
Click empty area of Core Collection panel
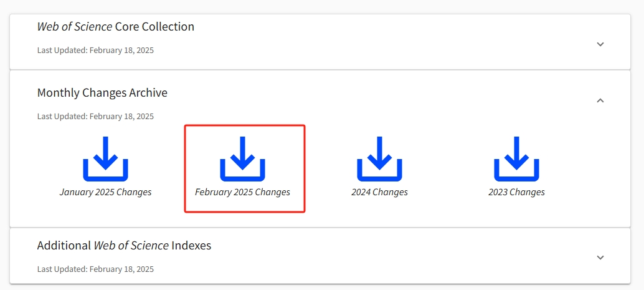pos(369,41)
